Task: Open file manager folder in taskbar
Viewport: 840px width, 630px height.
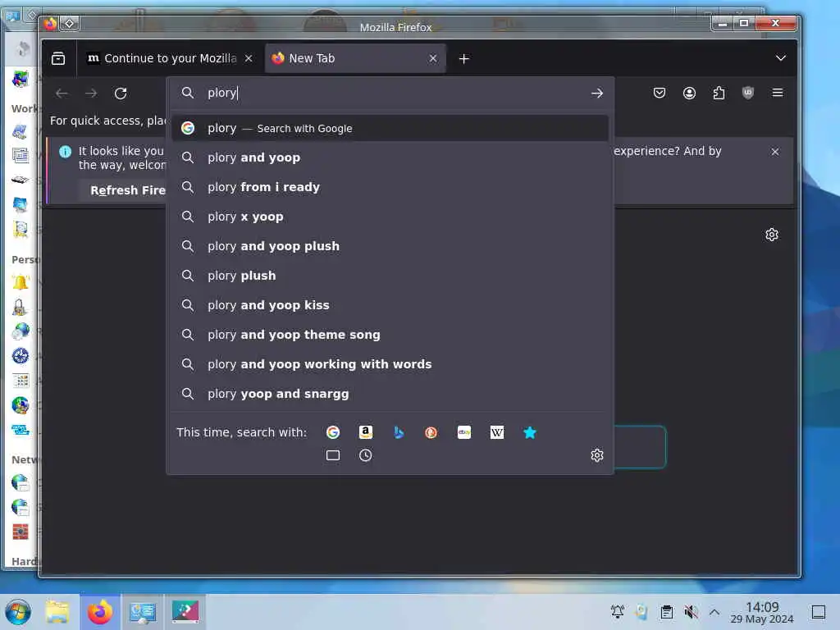Action: 57,612
